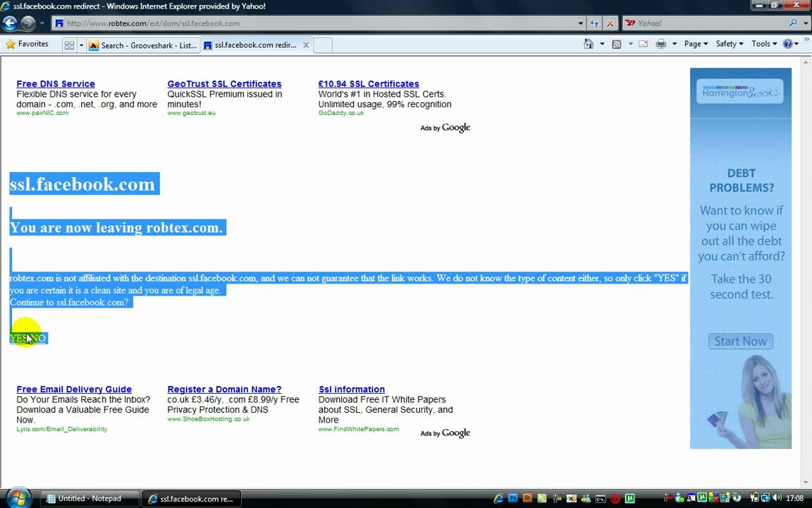Image resolution: width=812 pixels, height=508 pixels.
Task: Open the Page menu
Action: click(x=696, y=44)
